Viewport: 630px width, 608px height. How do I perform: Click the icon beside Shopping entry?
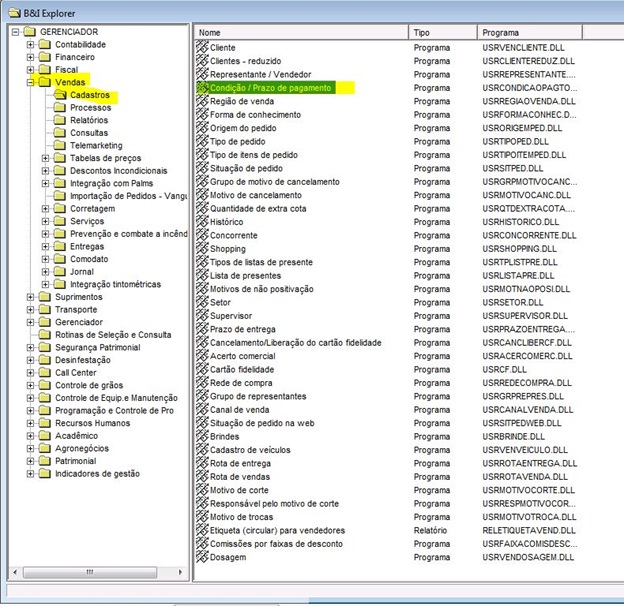202,248
